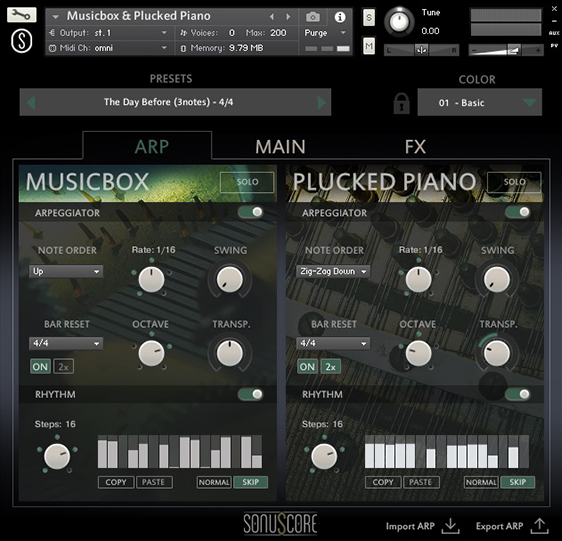Select next preset with green right arrow
This screenshot has height=541, width=562.
[x=322, y=103]
